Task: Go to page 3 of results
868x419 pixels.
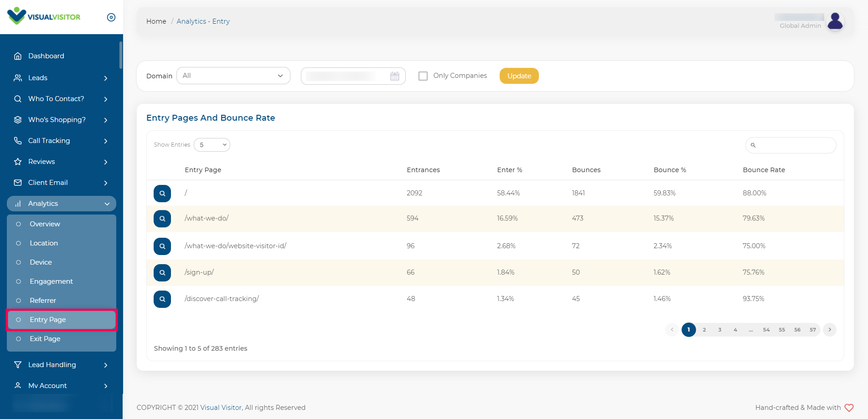Action: tap(720, 330)
